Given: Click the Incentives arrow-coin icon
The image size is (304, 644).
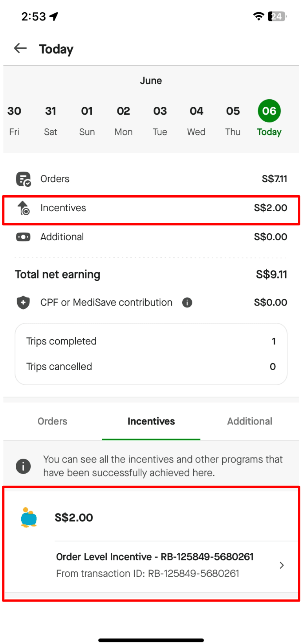Looking at the screenshot, I should pyautogui.click(x=23, y=208).
